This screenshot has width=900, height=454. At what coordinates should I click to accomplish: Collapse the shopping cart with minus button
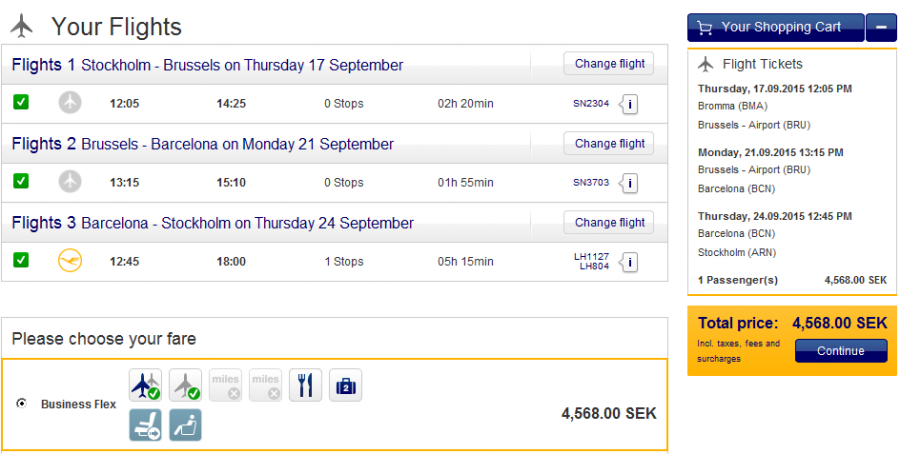[881, 28]
